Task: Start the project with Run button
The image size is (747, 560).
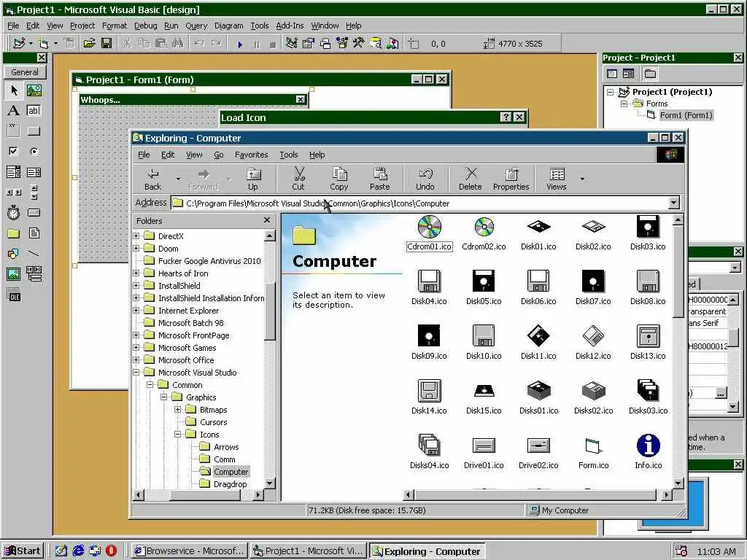Action: (x=239, y=44)
